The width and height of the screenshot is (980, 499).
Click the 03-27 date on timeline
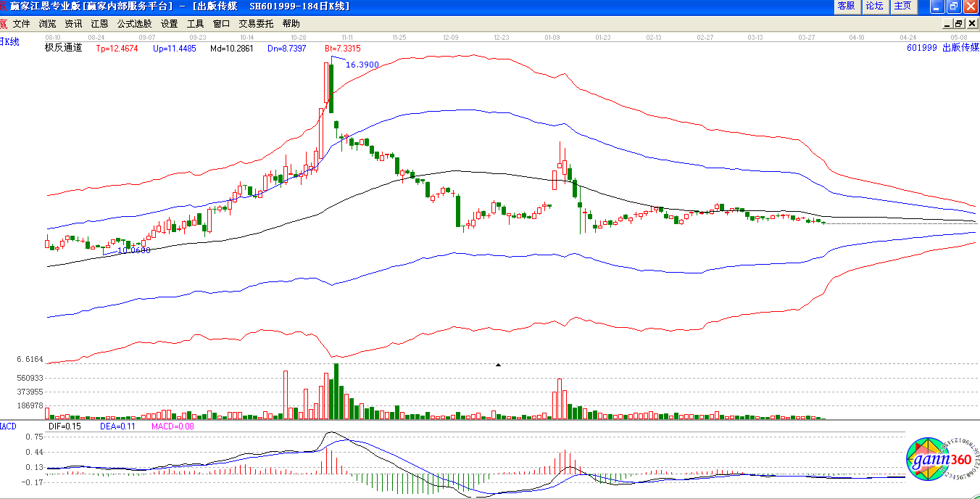click(807, 36)
